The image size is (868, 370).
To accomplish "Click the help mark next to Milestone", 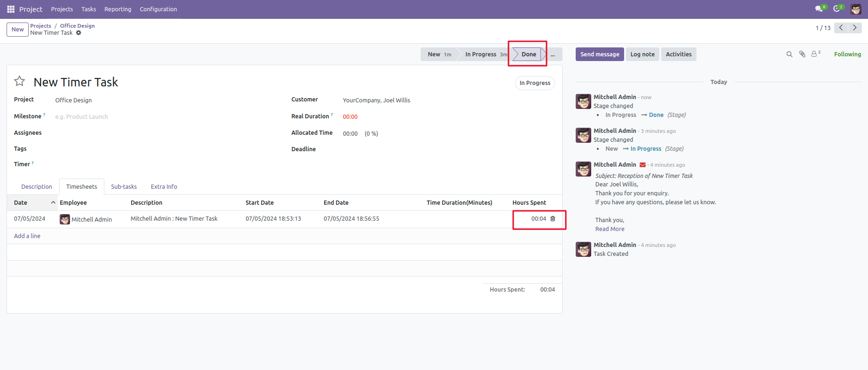I will point(44,115).
